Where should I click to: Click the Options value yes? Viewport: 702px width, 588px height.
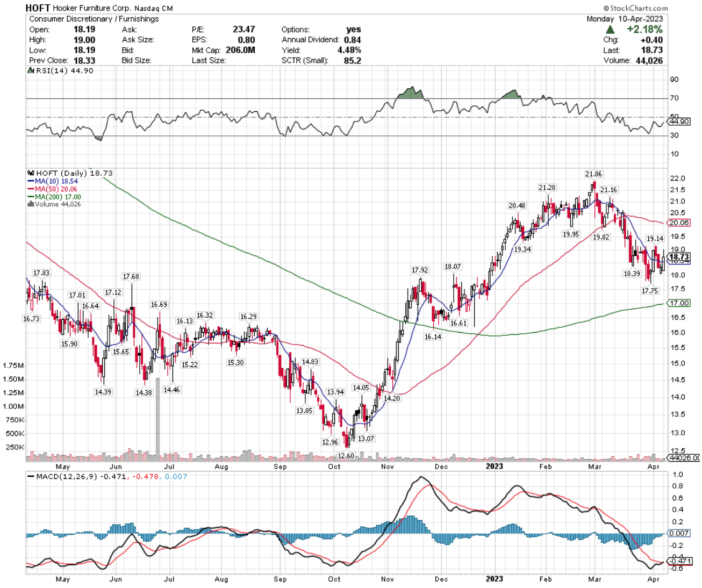(354, 30)
